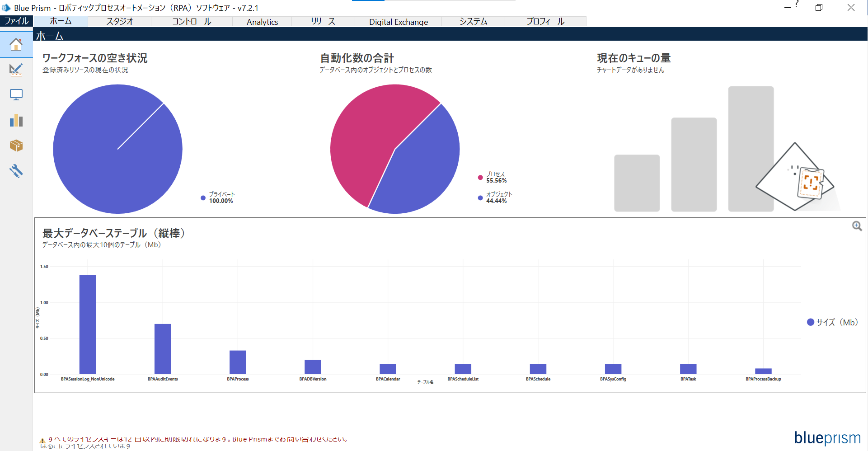Switch to the リリース tab
868x451 pixels.
tap(323, 21)
